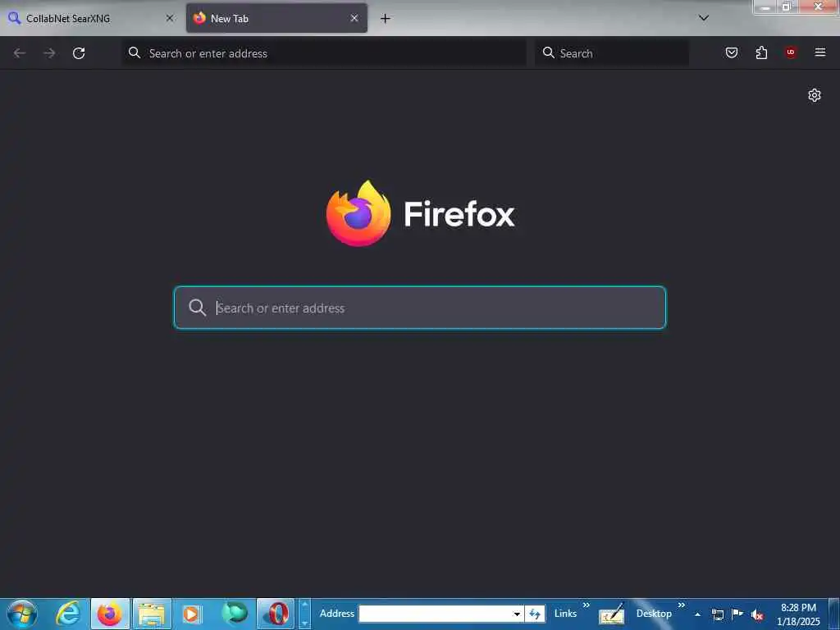Go back one page
Viewport: 840px width, 630px height.
click(20, 53)
